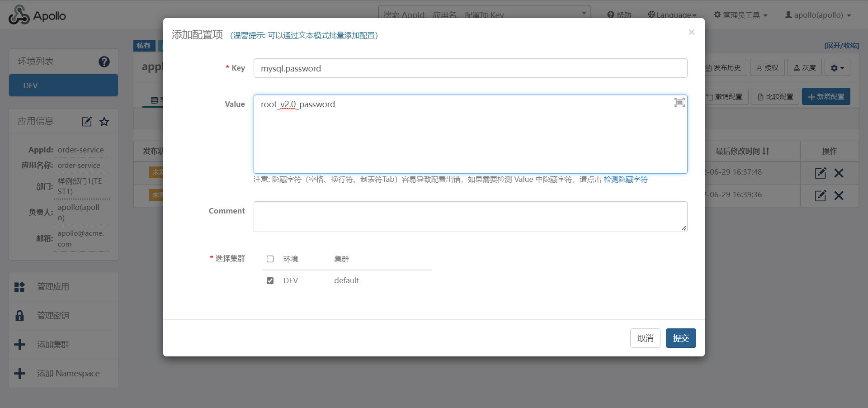Expand the 管理员工具 menu
This screenshot has width=868, height=408.
pyautogui.click(x=741, y=15)
